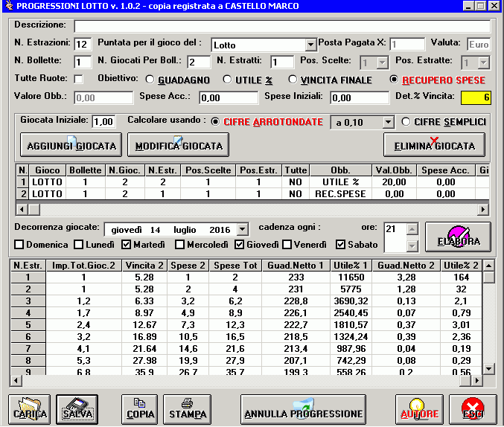Click the COPIA button

point(140,409)
